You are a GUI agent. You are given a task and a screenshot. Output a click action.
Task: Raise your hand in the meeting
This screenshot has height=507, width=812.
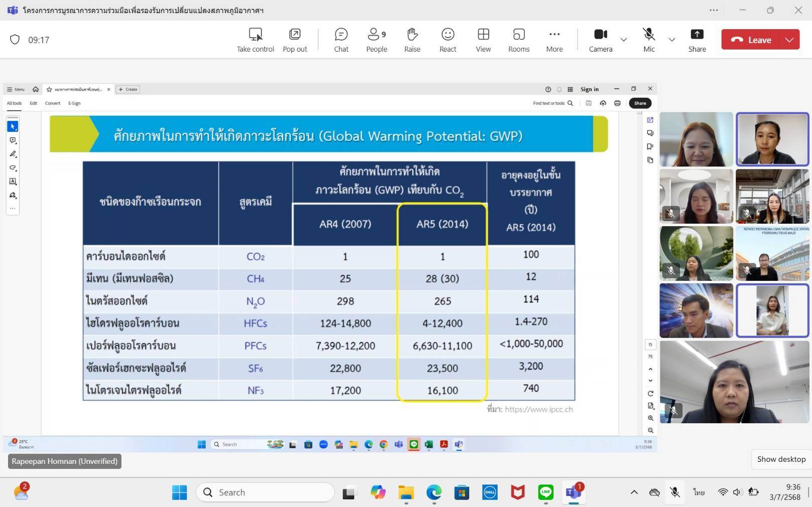[412, 40]
